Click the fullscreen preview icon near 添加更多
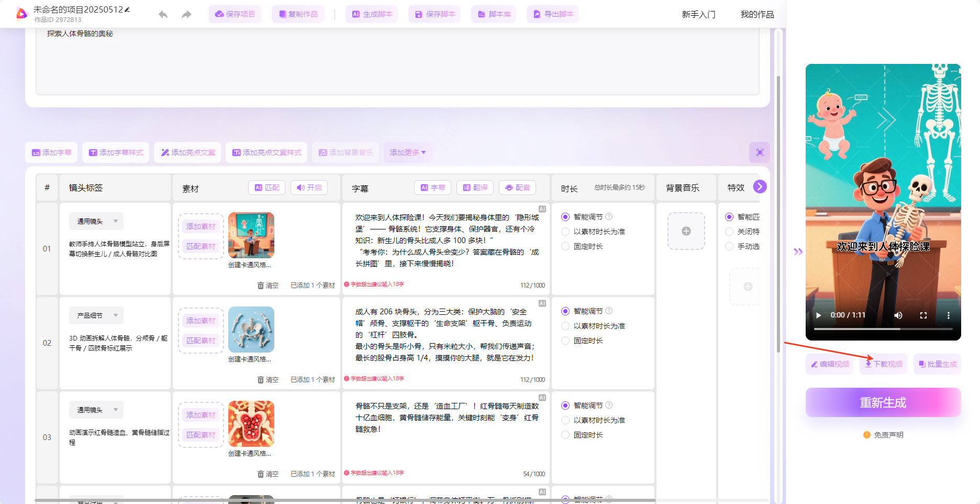Viewport: 980px width, 504px height. coord(759,152)
